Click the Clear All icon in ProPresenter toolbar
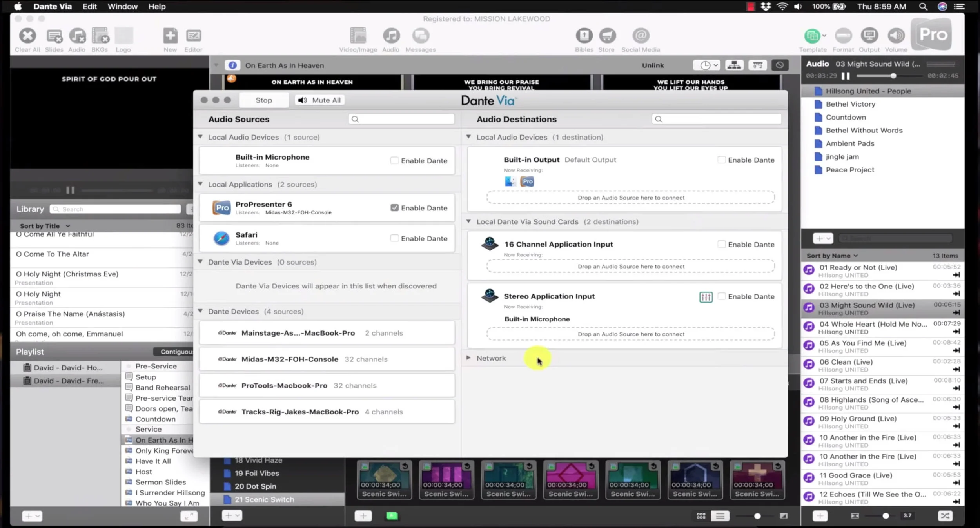980x528 pixels. point(27,36)
